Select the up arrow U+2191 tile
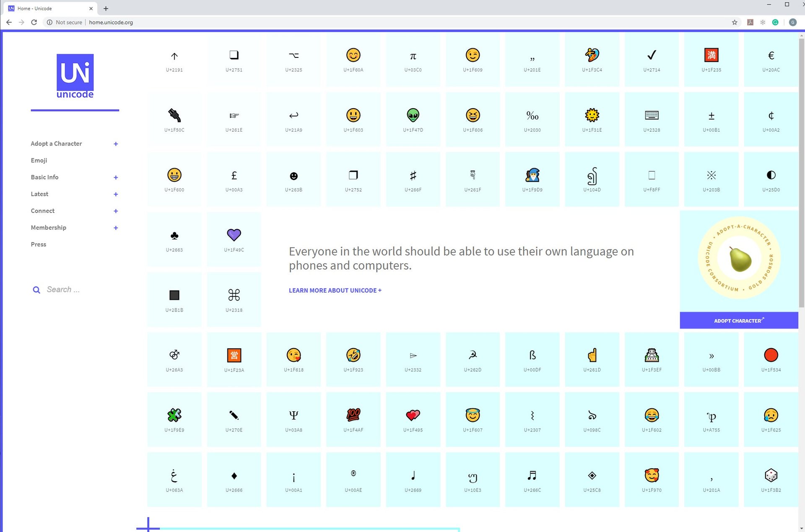The height and width of the screenshot is (532, 805). tap(174, 60)
